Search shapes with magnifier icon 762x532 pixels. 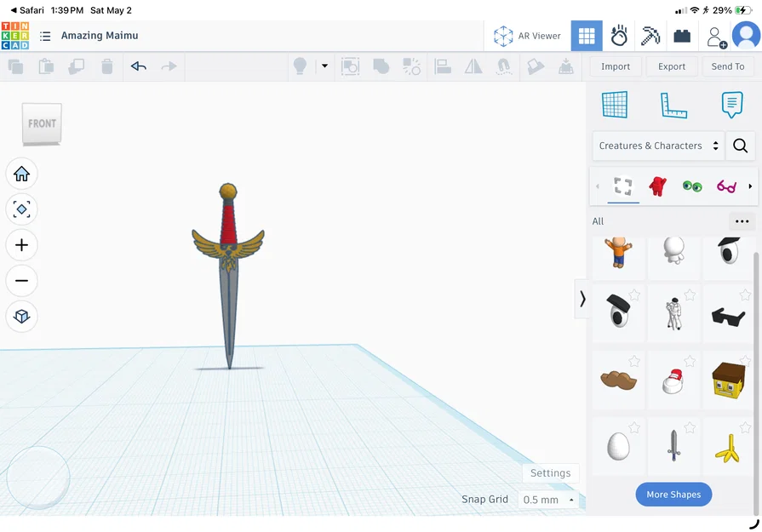point(740,146)
